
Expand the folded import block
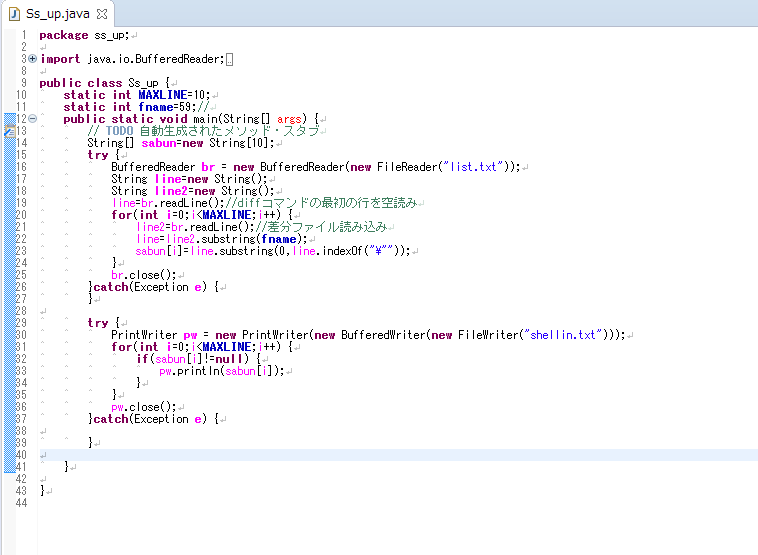pyautogui.click(x=33, y=59)
